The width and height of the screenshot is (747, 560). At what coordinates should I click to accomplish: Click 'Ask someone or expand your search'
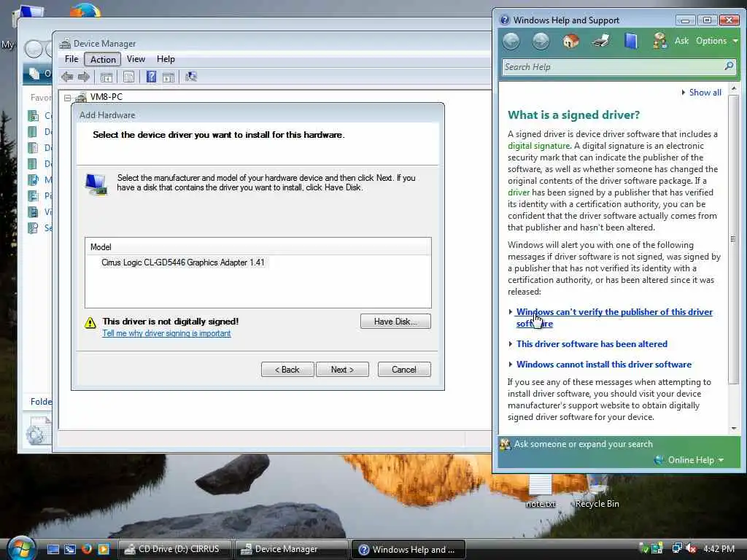point(583,444)
